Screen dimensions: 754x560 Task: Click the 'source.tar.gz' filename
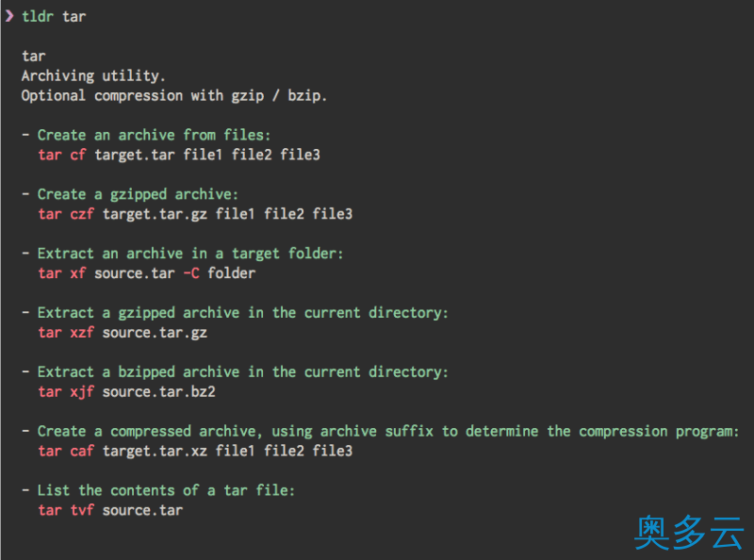[x=155, y=333]
